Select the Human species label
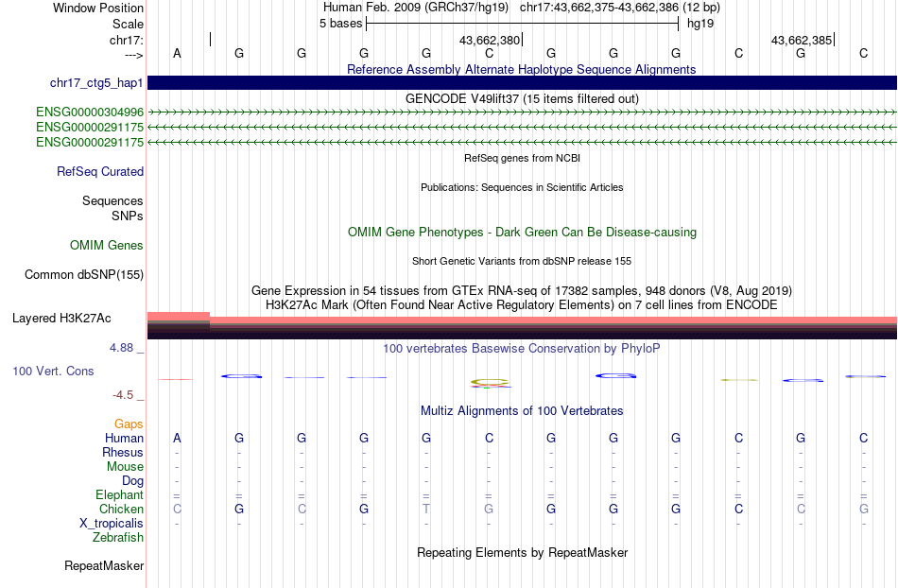Screen dimensions: 898x588 (124, 439)
